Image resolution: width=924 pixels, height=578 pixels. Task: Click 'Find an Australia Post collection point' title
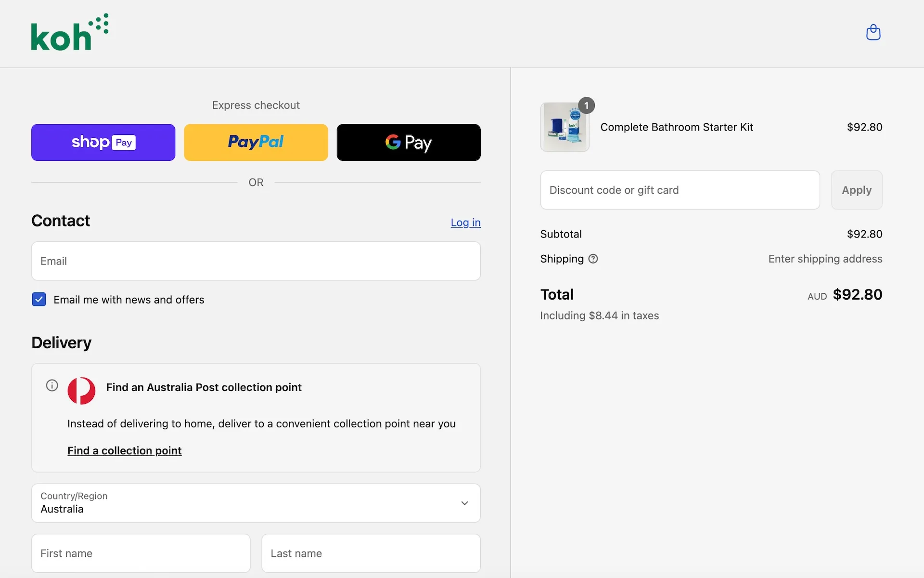pos(204,387)
